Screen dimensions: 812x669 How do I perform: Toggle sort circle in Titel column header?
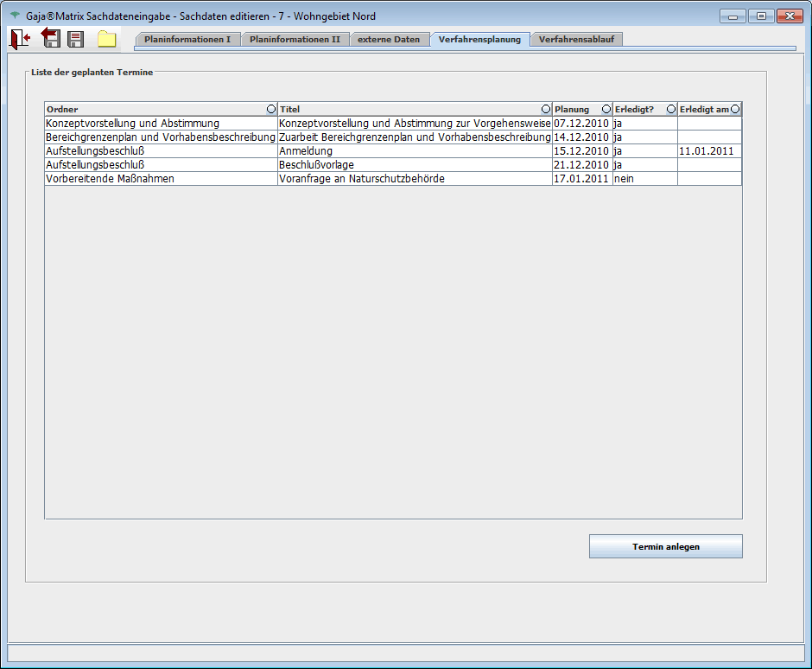click(x=545, y=109)
